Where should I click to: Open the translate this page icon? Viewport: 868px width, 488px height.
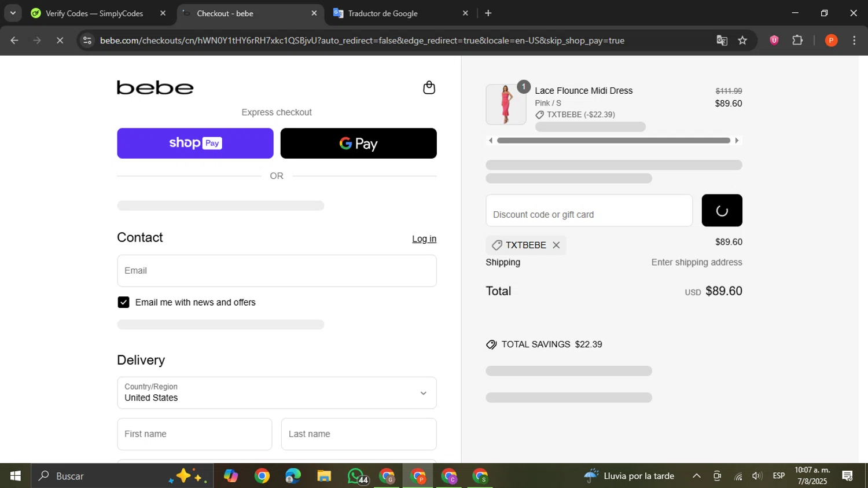[x=722, y=41]
